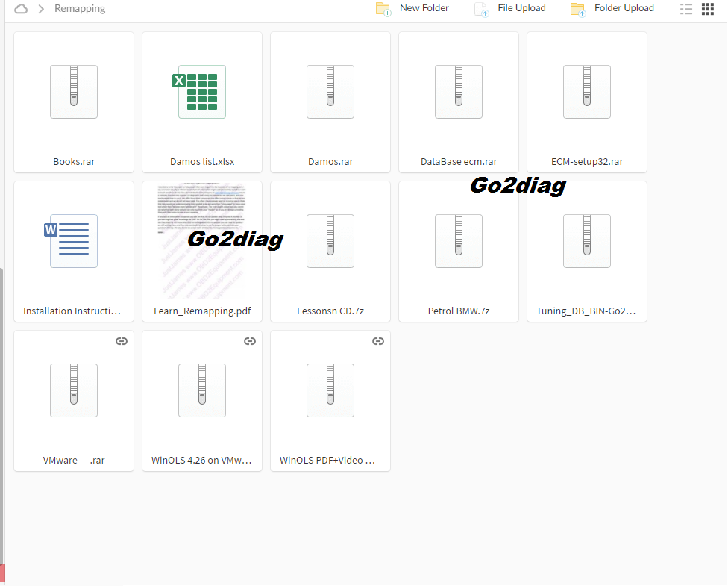The height and width of the screenshot is (586, 728).
Task: Switch to grid view layout
Action: pos(708,9)
